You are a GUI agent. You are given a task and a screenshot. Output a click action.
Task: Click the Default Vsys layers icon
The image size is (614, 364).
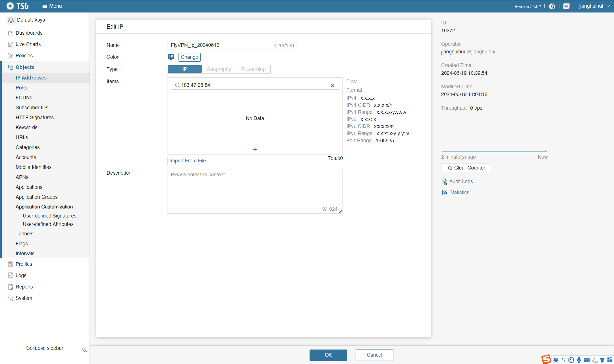pyautogui.click(x=11, y=20)
